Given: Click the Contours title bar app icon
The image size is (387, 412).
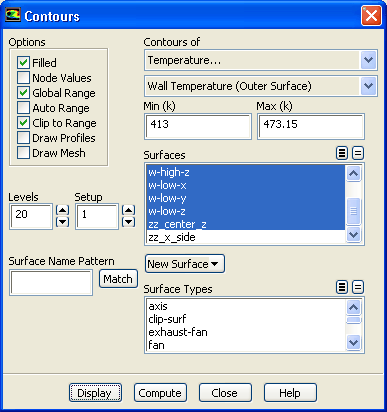Looking at the screenshot, I should 13,15.
